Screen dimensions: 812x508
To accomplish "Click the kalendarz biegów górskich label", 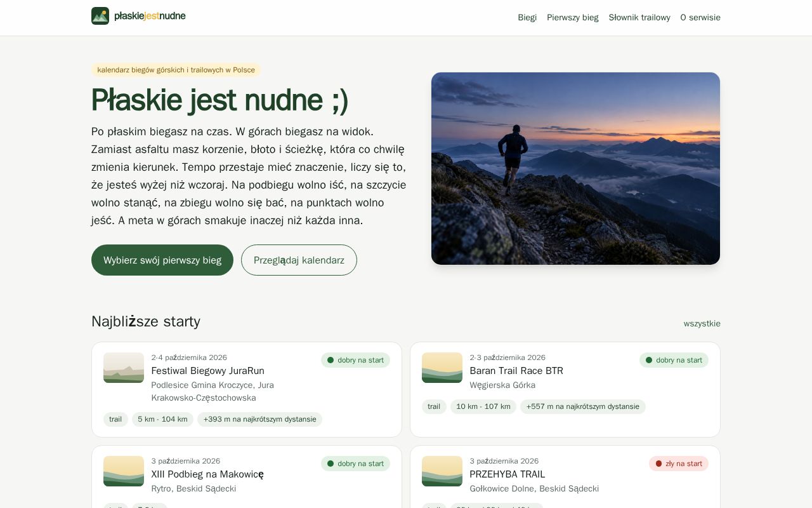I will pyautogui.click(x=176, y=70).
